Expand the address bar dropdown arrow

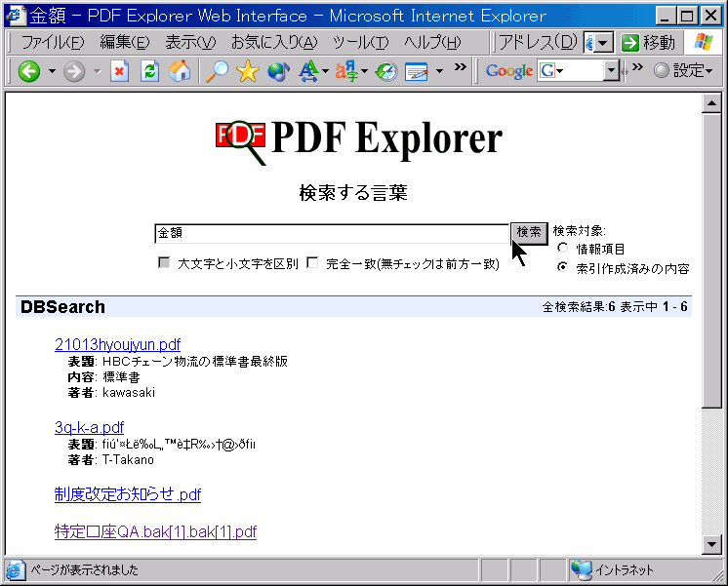pos(604,43)
